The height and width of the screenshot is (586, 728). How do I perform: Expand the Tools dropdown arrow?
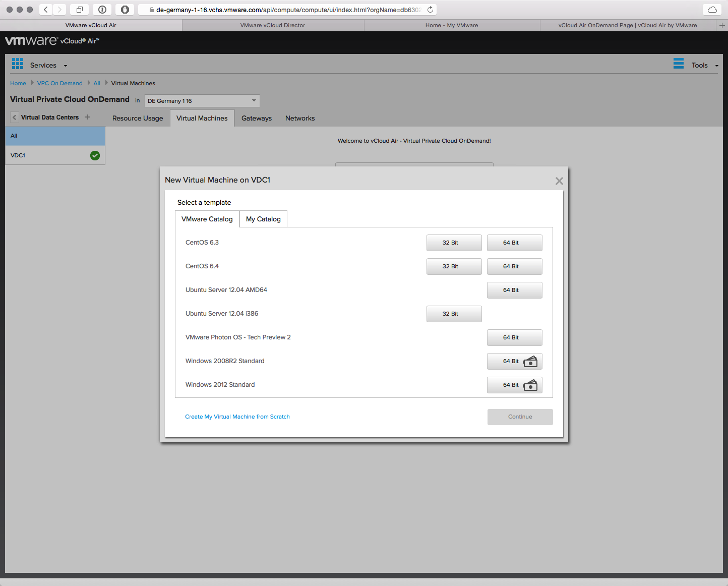click(717, 66)
